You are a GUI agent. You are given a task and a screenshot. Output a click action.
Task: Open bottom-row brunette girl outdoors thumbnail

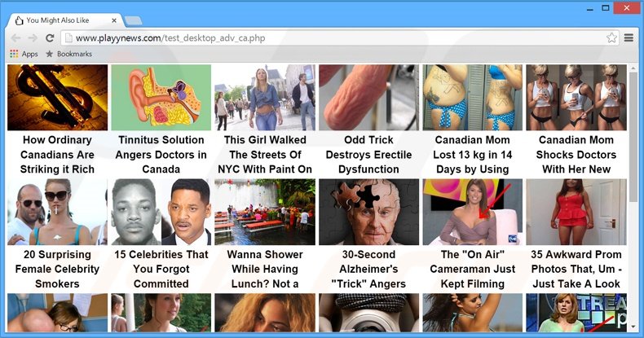pyautogui.click(x=161, y=313)
